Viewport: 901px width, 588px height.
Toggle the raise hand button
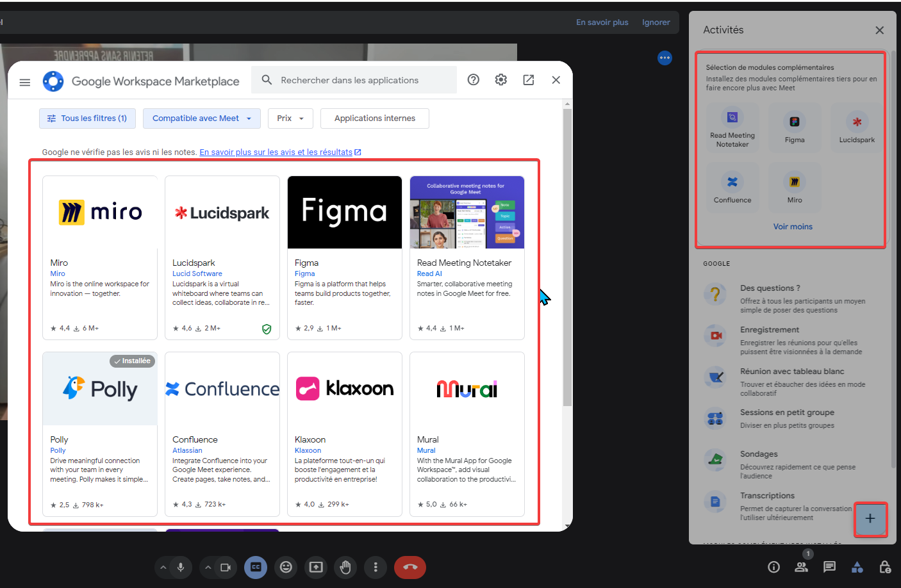tap(345, 568)
